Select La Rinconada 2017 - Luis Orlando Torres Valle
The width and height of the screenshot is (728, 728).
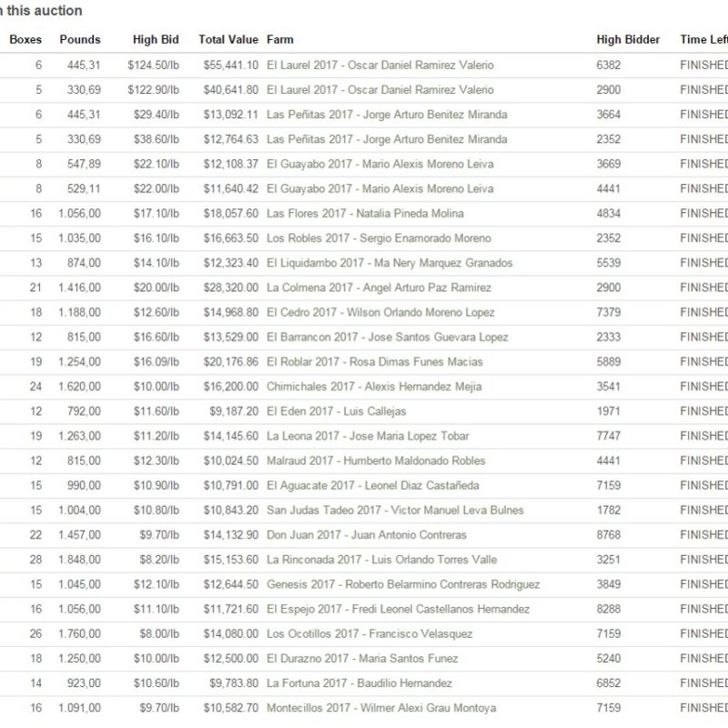tap(381, 560)
